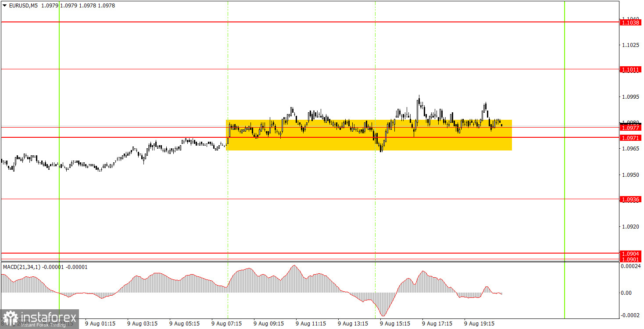644x329 pixels.
Task: Click the 9 Aug 07:15 time label
Action: [227, 324]
